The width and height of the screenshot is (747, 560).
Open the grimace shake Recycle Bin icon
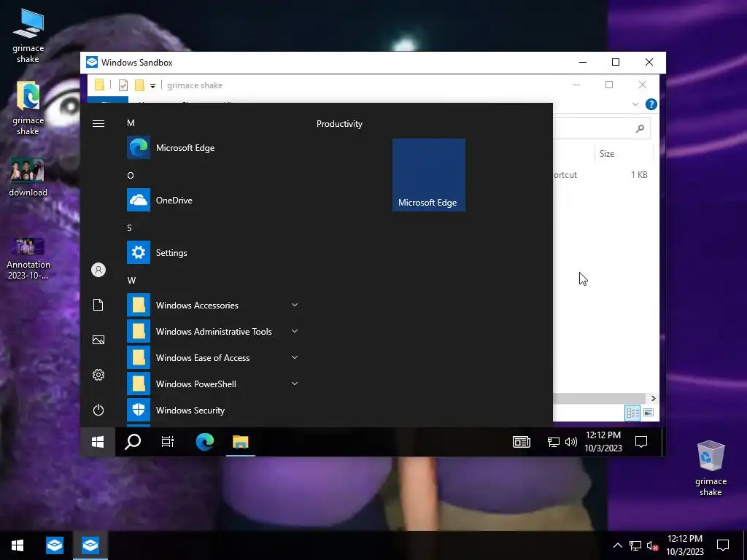[x=711, y=468]
